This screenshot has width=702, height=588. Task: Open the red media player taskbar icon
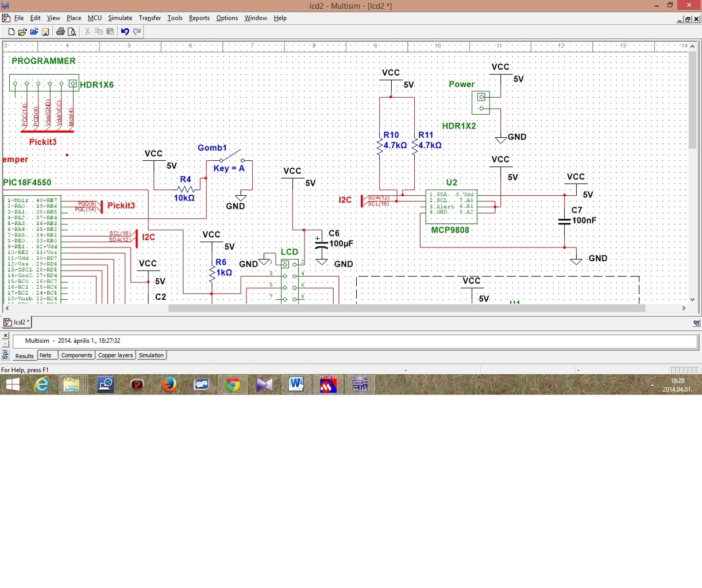pos(137,385)
